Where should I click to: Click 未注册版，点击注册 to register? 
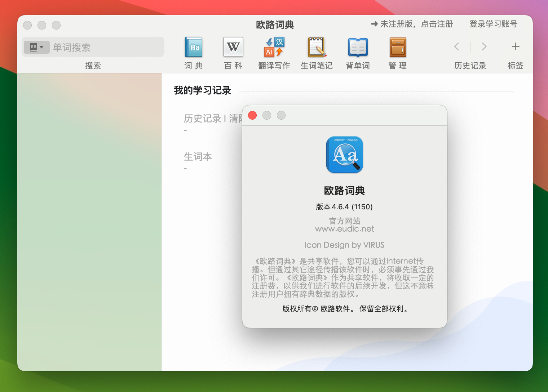pos(417,24)
